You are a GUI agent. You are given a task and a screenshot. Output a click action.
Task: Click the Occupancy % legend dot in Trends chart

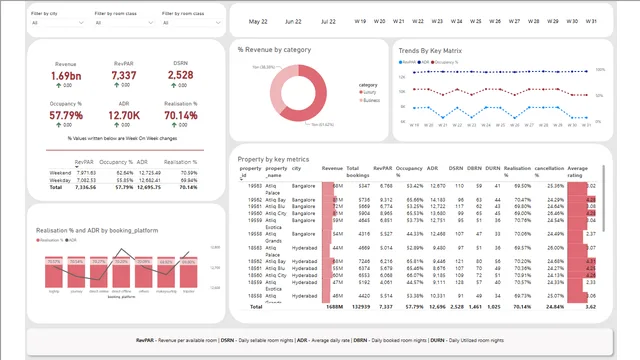pos(433,62)
